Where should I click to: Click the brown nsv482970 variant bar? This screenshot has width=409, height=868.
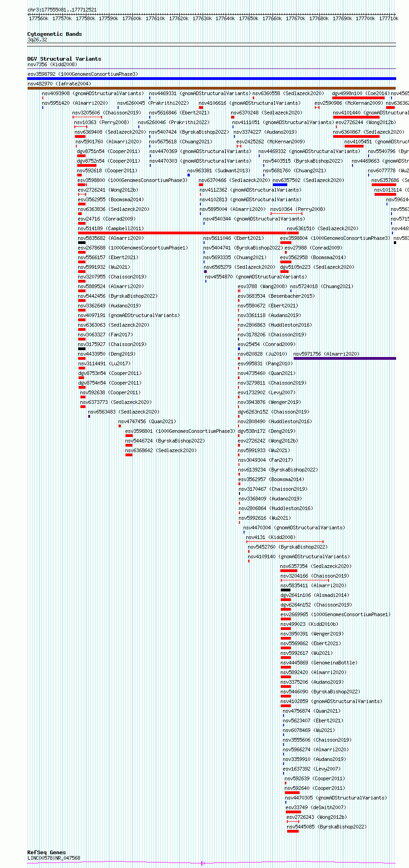tap(211, 88)
